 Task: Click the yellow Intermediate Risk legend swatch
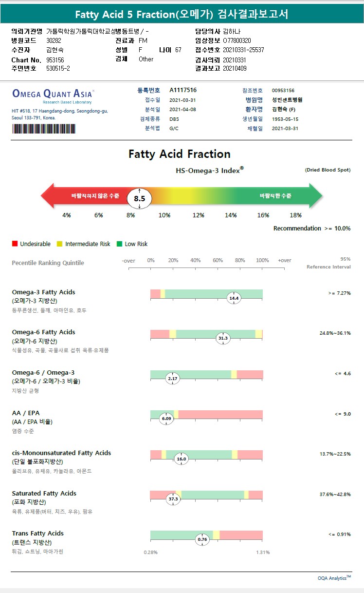click(x=60, y=244)
